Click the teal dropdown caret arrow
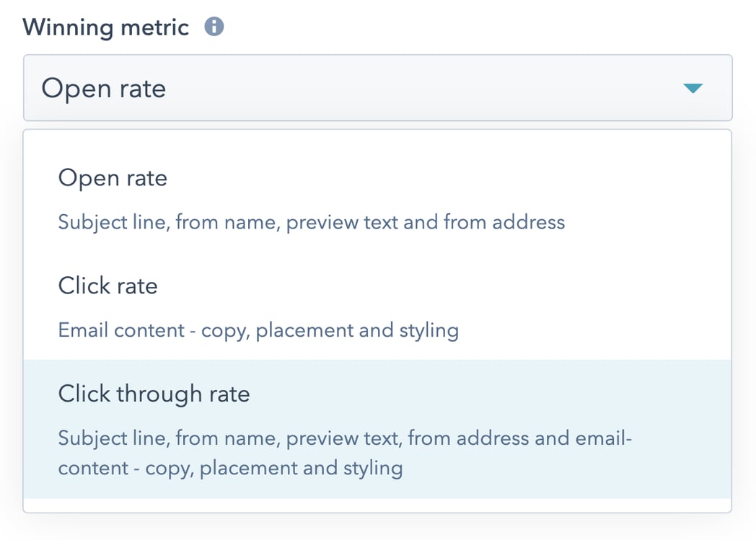 (x=693, y=88)
